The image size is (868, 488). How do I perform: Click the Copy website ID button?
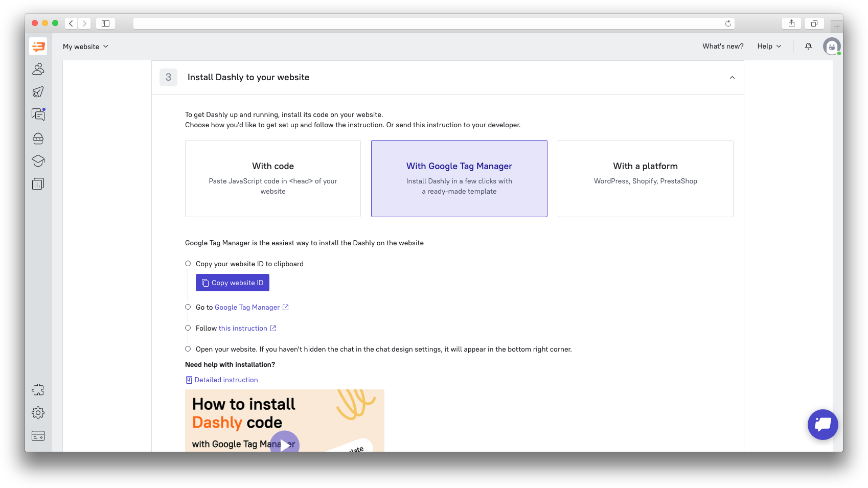233,283
